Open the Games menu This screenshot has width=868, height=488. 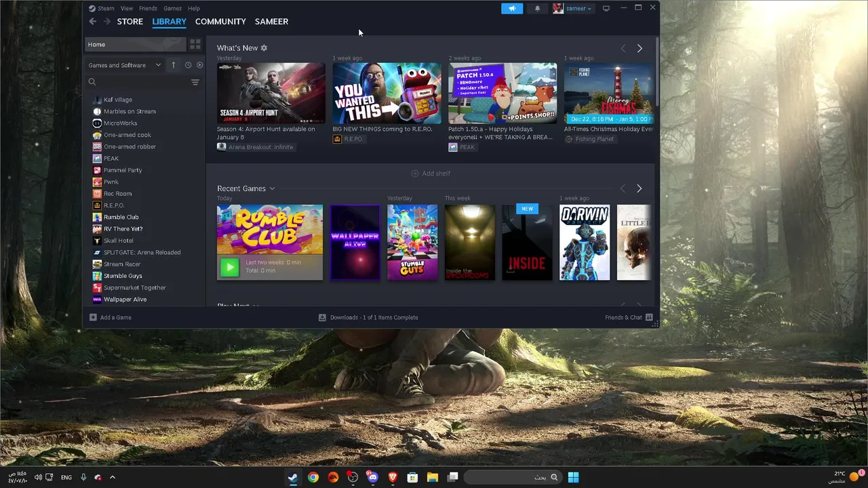pyautogui.click(x=172, y=8)
